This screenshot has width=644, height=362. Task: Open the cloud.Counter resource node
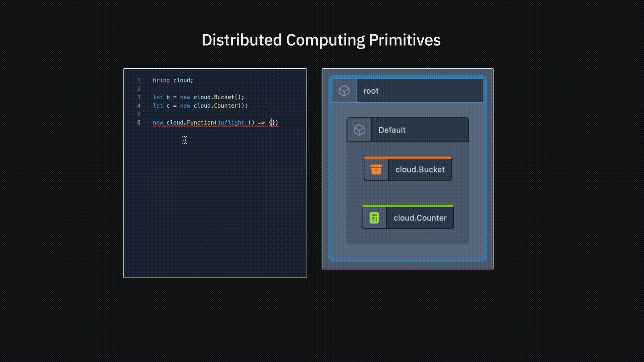(408, 217)
